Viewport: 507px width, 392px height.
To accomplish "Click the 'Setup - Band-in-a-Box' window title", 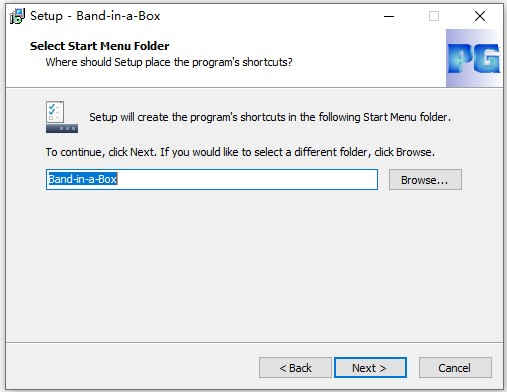I will point(95,16).
